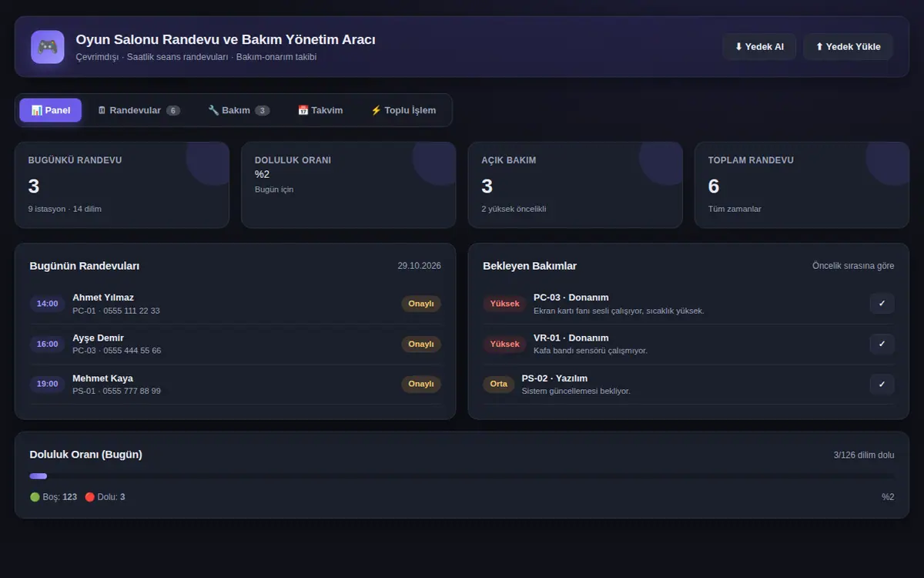924x578 pixels.
Task: Click the Yedek Yükle restore button
Action: pyautogui.click(x=848, y=47)
